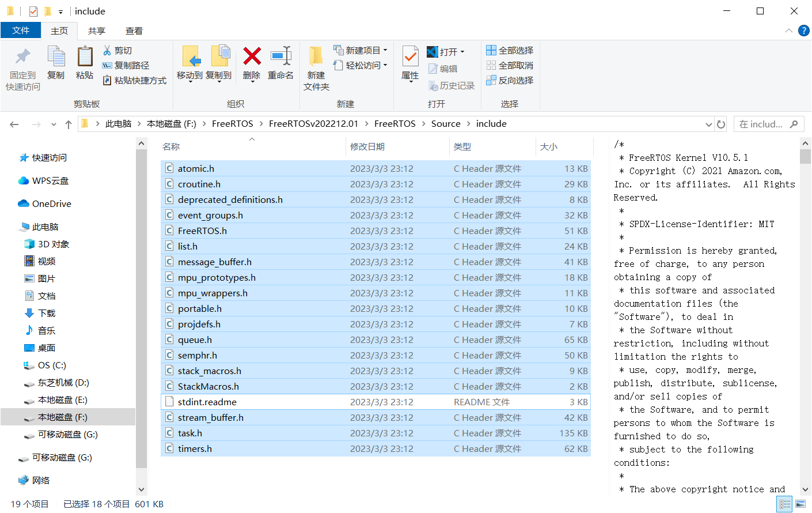
Task: Click the 历史记录 history icon
Action: 434,86
